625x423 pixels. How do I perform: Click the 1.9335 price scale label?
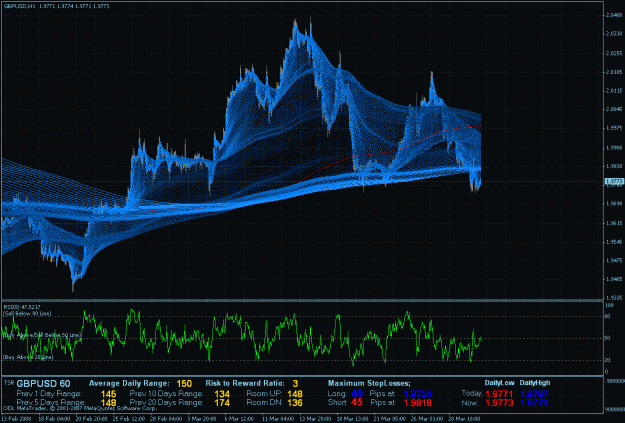click(x=614, y=298)
